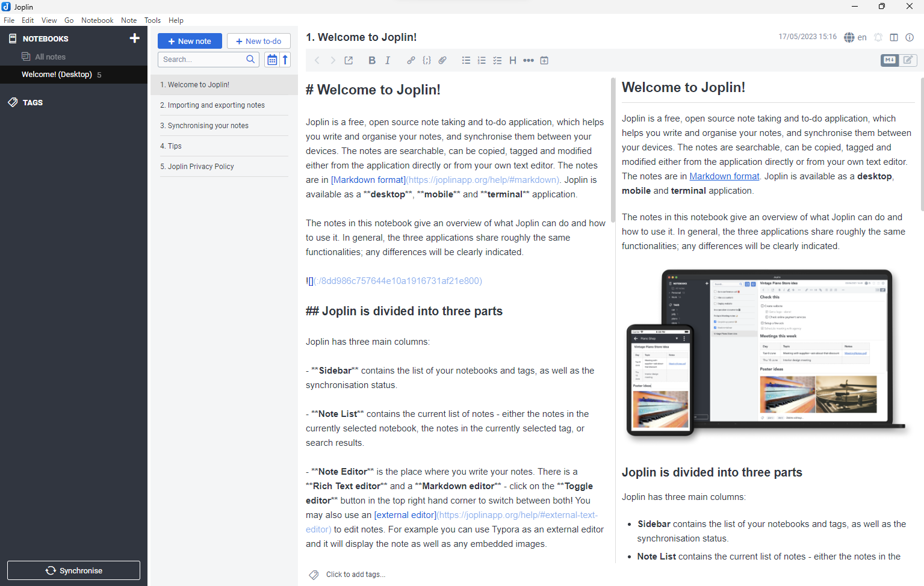Click the note search input field
This screenshot has width=924, height=586.
tap(202, 60)
